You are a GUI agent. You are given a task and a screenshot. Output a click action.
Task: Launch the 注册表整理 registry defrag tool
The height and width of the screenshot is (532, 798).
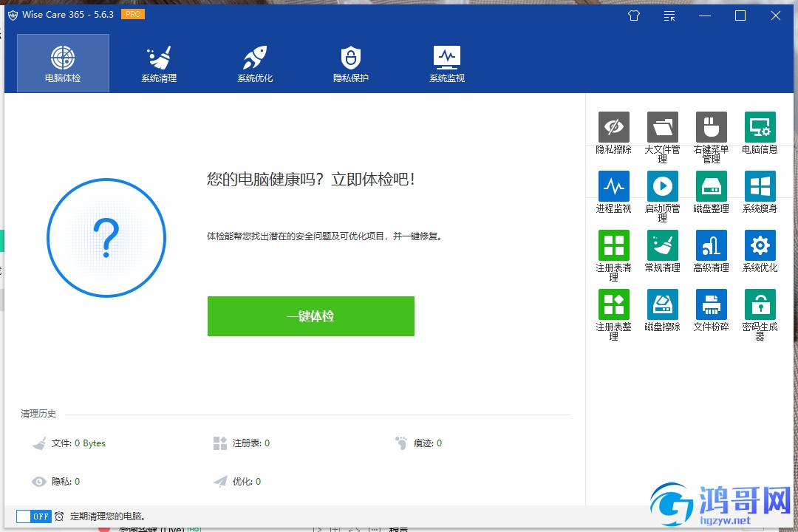[x=614, y=314]
